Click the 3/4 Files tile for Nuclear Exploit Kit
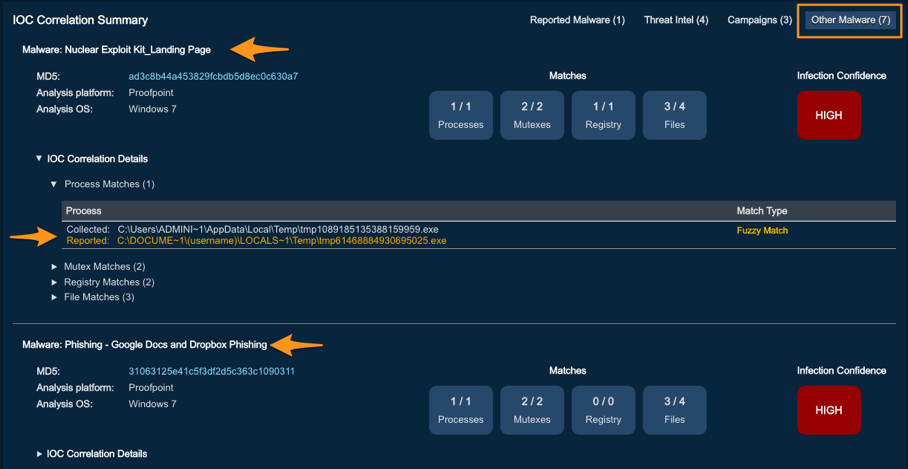The width and height of the screenshot is (908, 469). [675, 115]
